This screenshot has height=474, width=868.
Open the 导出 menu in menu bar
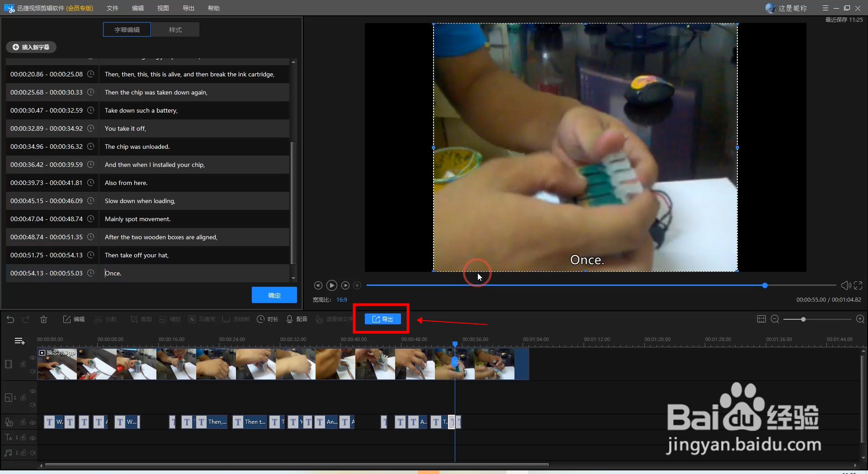point(189,8)
